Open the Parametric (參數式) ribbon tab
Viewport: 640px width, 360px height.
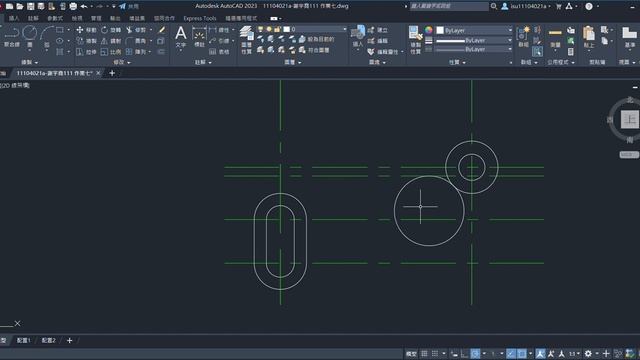55,18
